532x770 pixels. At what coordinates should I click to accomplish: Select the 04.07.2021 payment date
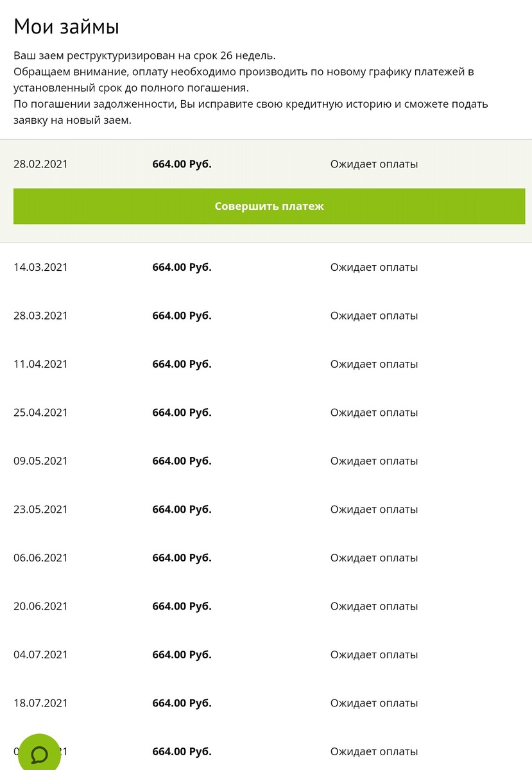click(x=40, y=654)
